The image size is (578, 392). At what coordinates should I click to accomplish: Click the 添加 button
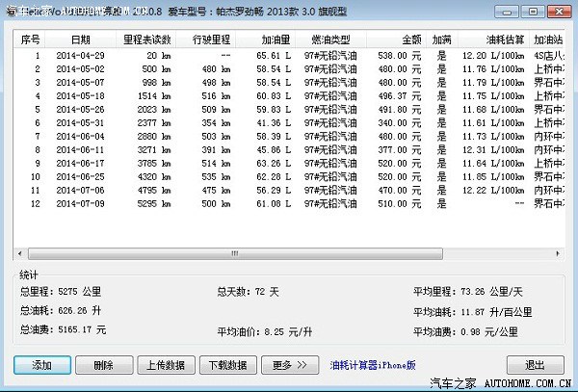tap(41, 365)
